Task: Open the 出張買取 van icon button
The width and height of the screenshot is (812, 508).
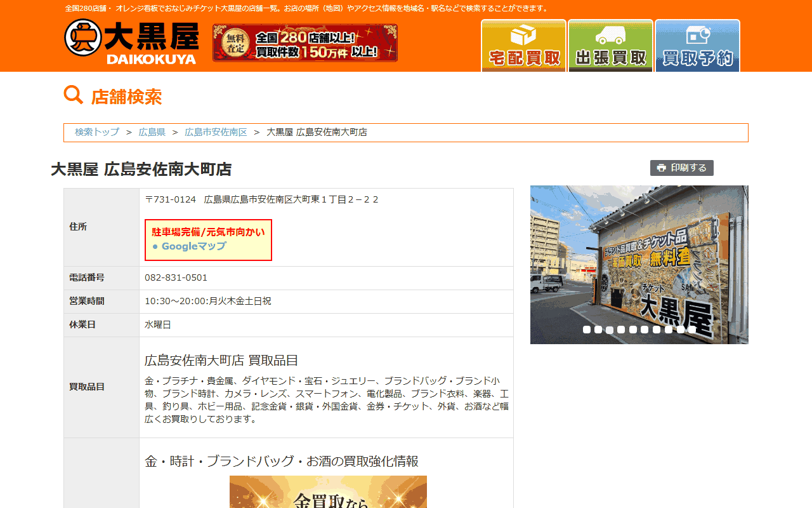Action: [610, 45]
